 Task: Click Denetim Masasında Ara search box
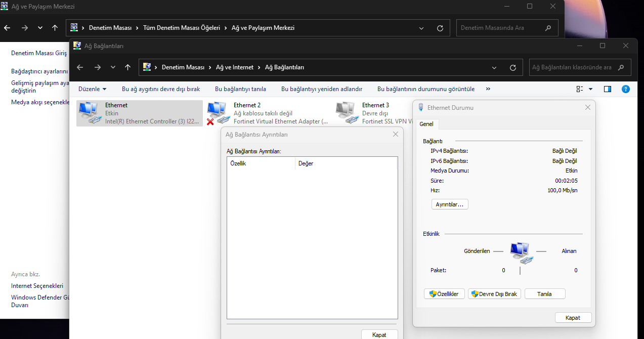[x=507, y=28]
